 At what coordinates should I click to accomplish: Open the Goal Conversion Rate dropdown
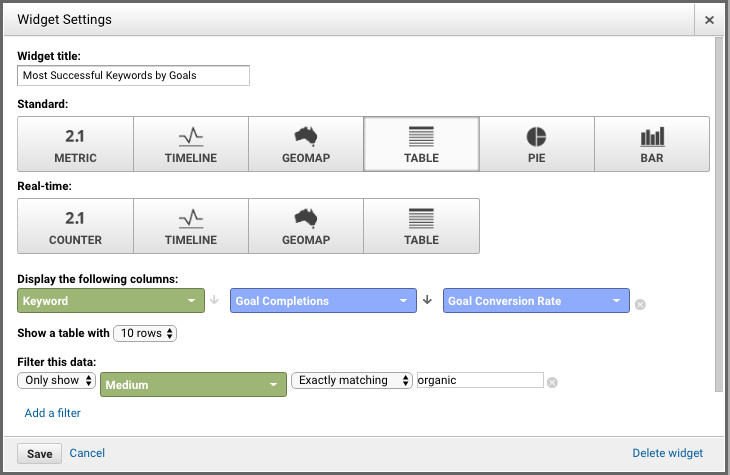tap(536, 301)
